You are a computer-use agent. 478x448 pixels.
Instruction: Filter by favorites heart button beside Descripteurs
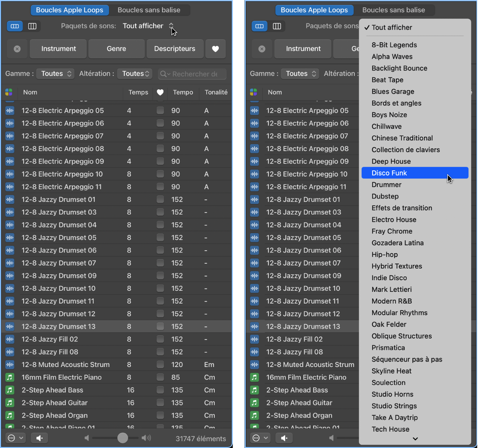pos(215,49)
